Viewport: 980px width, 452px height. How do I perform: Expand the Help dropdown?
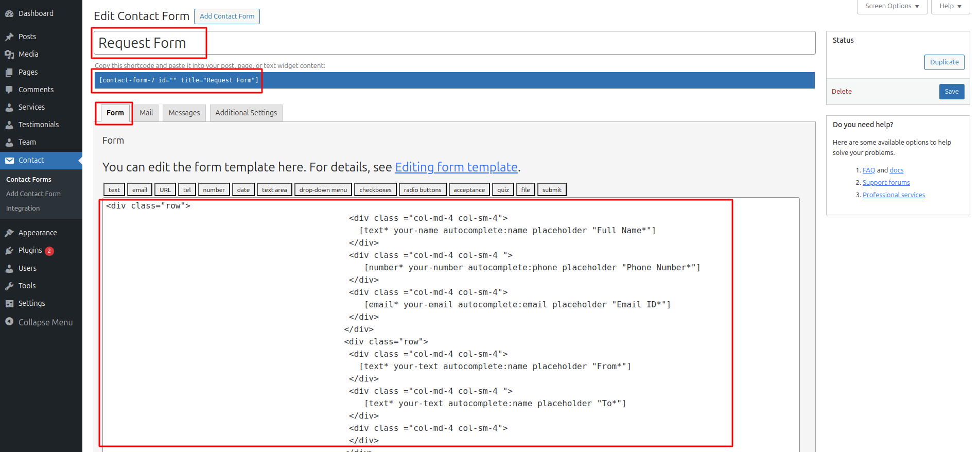click(950, 6)
